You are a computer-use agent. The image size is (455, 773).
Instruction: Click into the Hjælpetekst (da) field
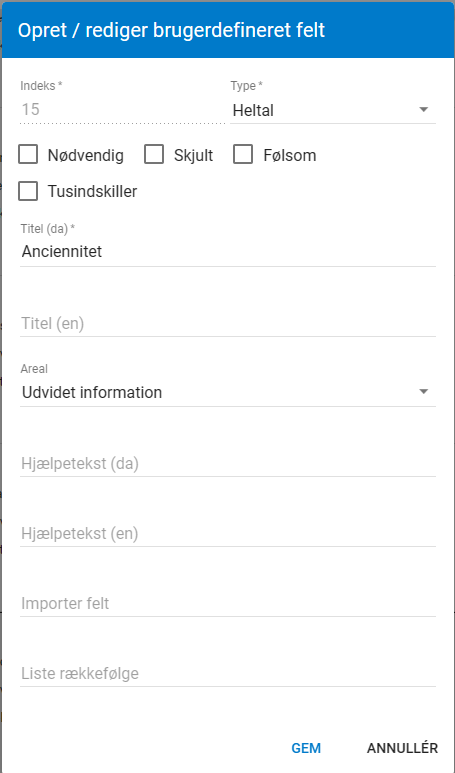pos(228,463)
